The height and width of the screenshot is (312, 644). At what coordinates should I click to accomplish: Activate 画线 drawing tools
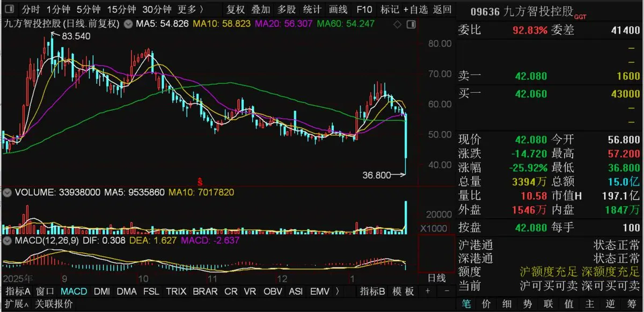click(338, 10)
